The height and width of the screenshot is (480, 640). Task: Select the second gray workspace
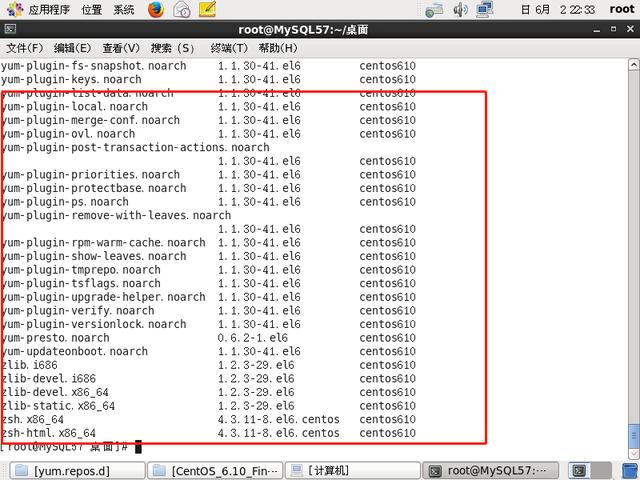coord(601,471)
